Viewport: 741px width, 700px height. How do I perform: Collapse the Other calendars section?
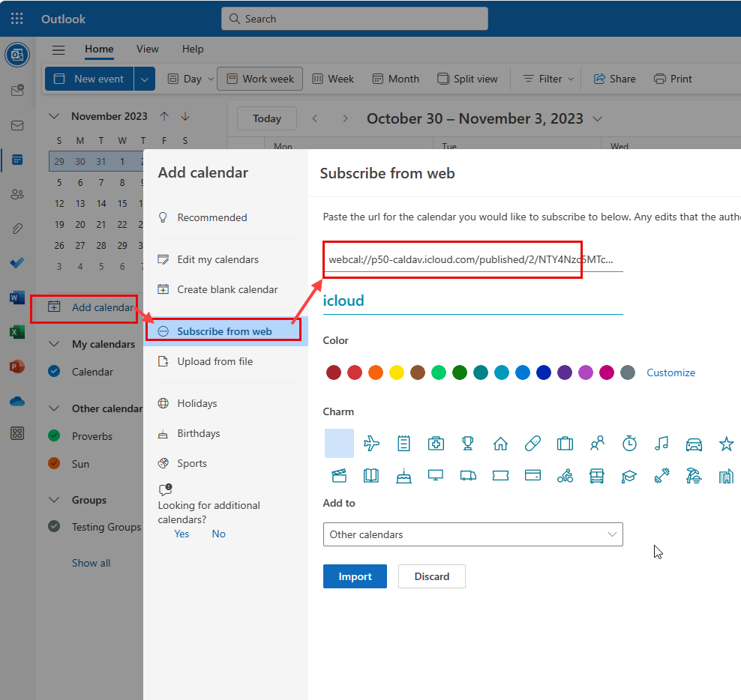coord(54,408)
